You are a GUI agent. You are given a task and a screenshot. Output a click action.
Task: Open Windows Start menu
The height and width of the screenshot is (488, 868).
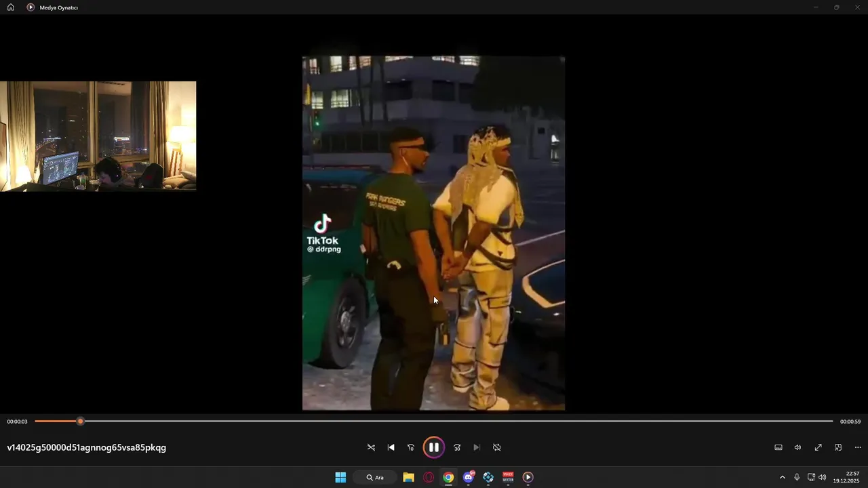340,477
